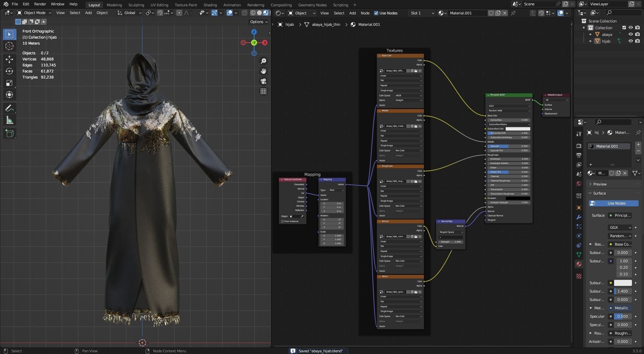This screenshot has height=354, width=644.
Task: Click the red X axis gizmo ball
Action: (265, 43)
